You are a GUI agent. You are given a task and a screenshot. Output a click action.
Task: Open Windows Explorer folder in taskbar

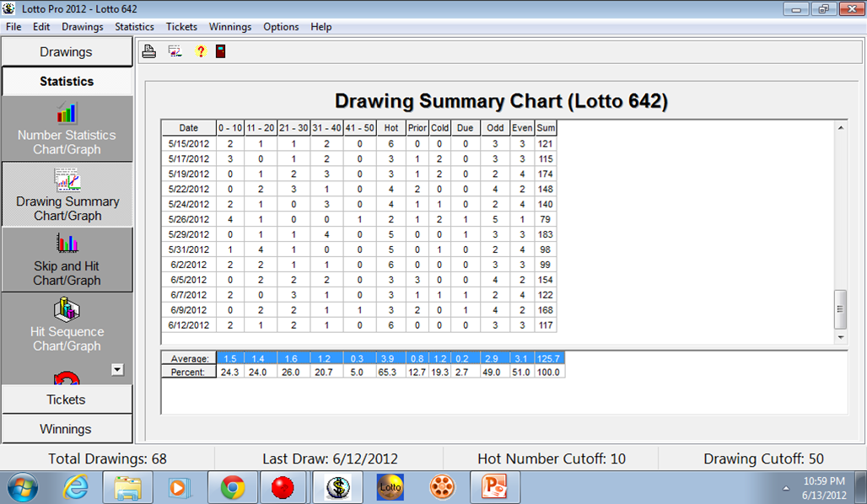coord(127,488)
